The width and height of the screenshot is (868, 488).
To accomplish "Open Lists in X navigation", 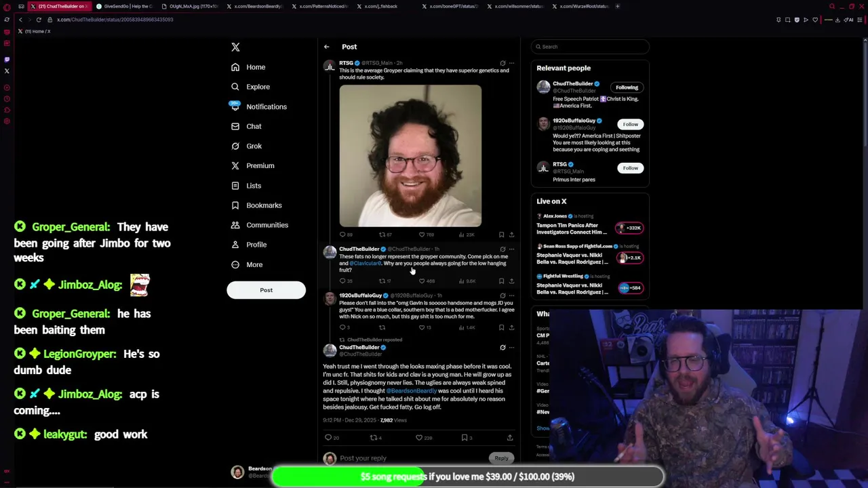I will [x=246, y=186].
